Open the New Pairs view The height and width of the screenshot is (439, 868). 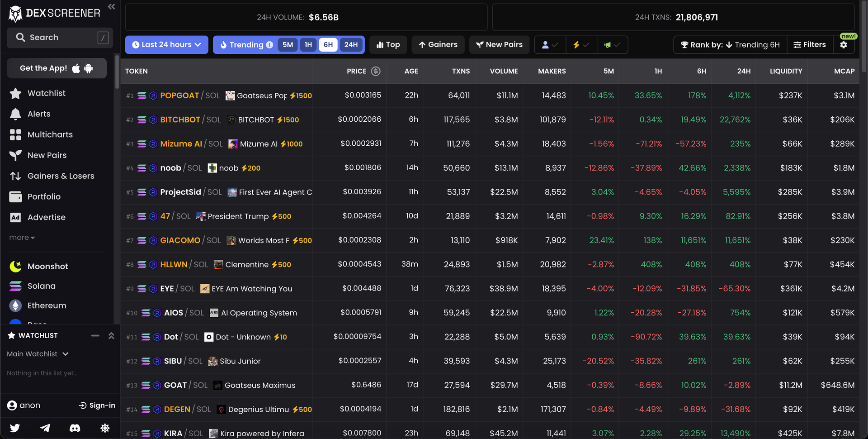(x=499, y=45)
